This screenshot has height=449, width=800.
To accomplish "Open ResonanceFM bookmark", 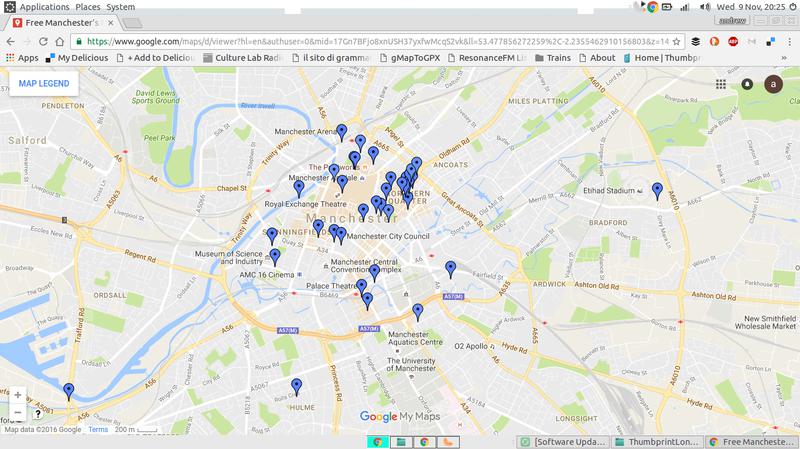I will (487, 58).
